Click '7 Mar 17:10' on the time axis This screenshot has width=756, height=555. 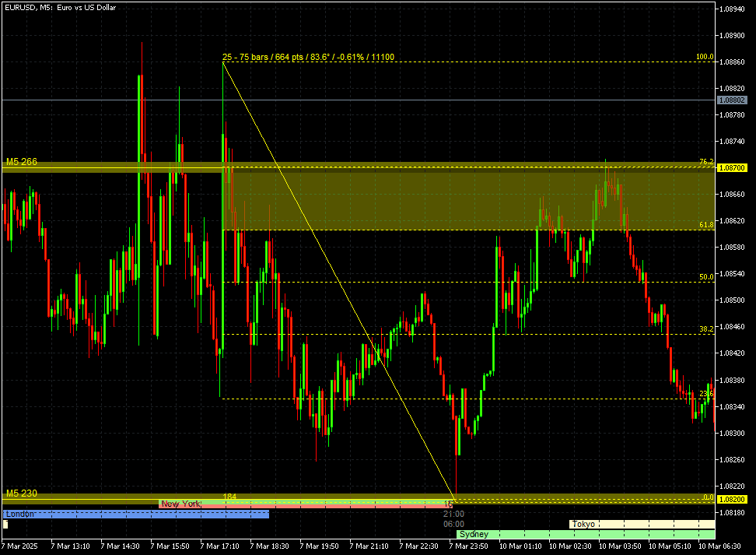(220, 546)
